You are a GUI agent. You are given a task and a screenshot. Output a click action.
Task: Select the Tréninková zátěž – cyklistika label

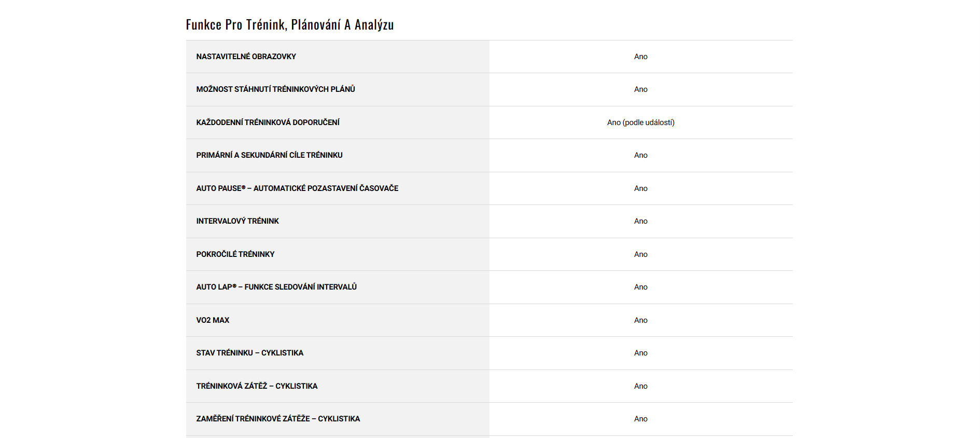257,386
